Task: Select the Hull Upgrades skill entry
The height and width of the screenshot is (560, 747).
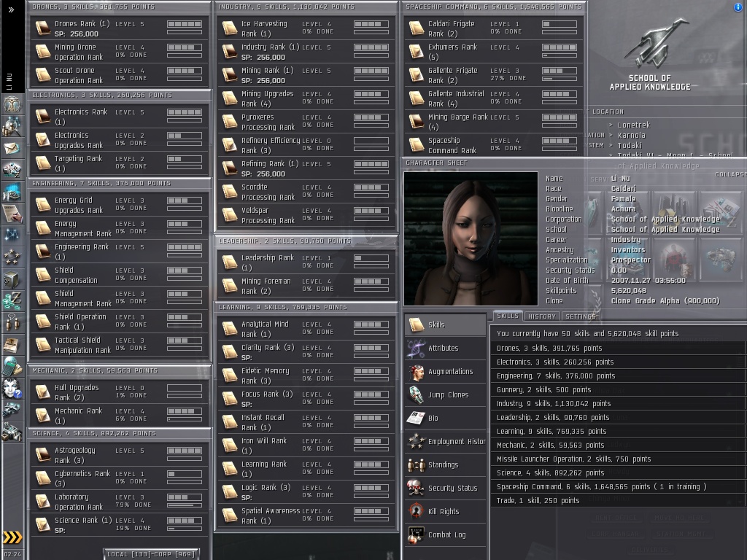Action: click(x=119, y=392)
